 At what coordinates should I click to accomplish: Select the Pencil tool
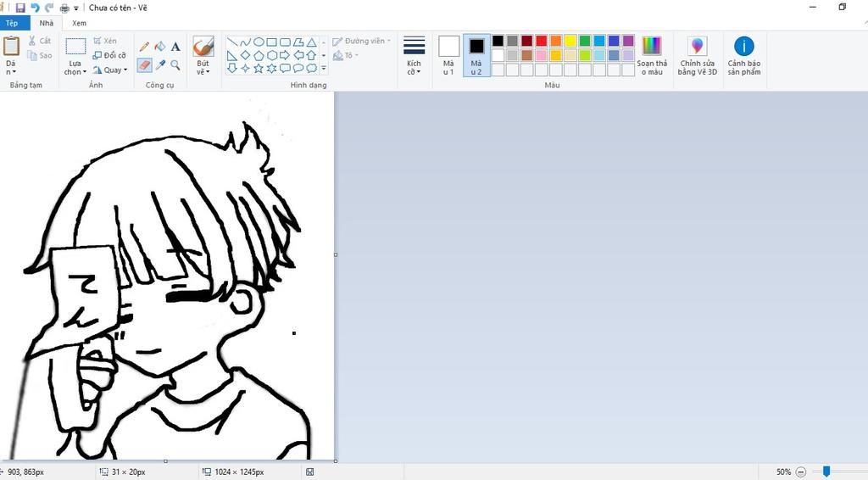click(x=144, y=47)
